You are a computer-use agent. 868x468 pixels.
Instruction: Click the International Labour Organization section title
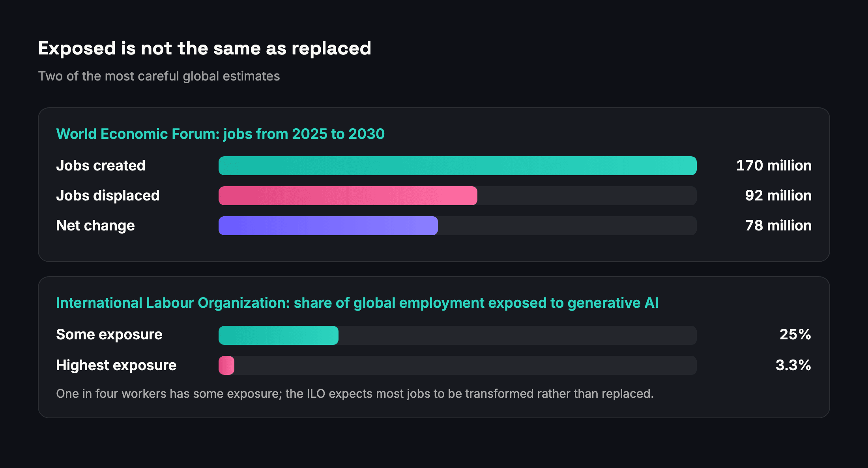357,303
